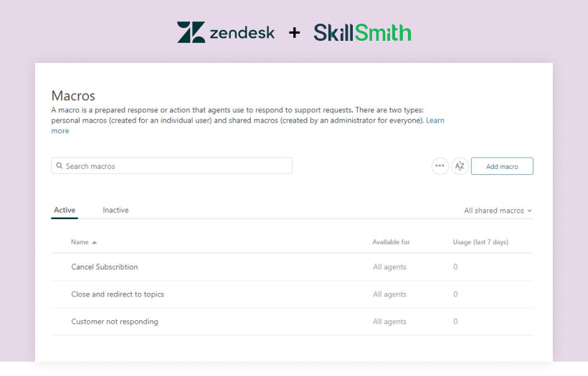This screenshot has height=376, width=588.
Task: Open the All shared macros dropdown
Action: 498,211
